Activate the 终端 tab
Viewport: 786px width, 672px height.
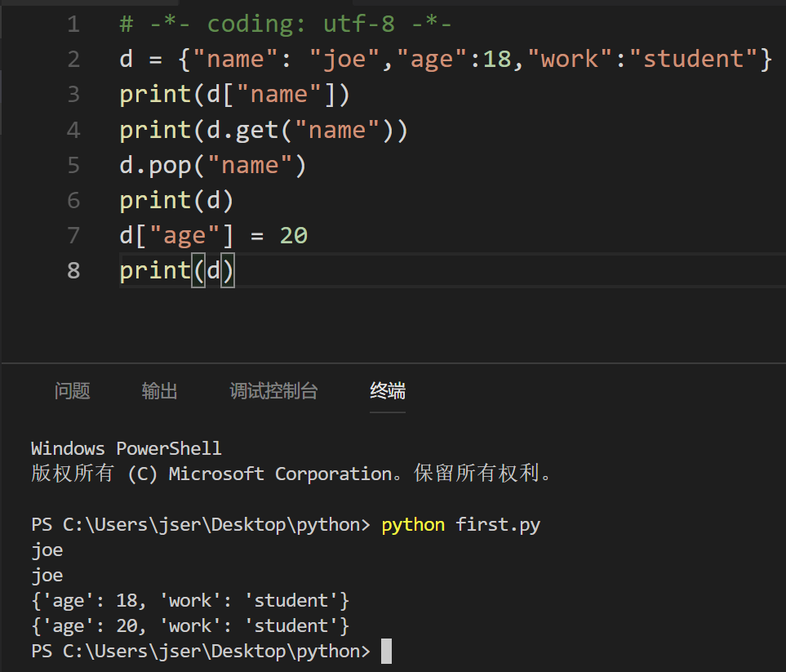[x=388, y=390]
